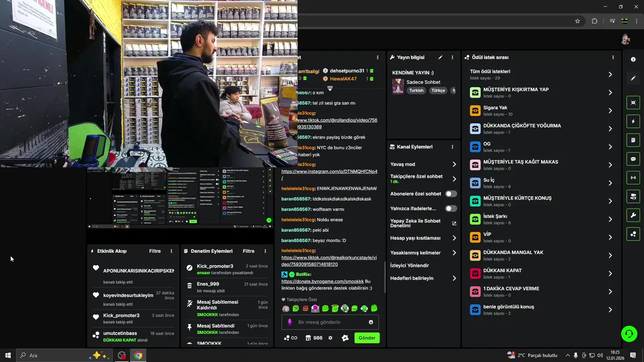
Task: Bookmark page with Chrome star icon
Action: pos(578,21)
